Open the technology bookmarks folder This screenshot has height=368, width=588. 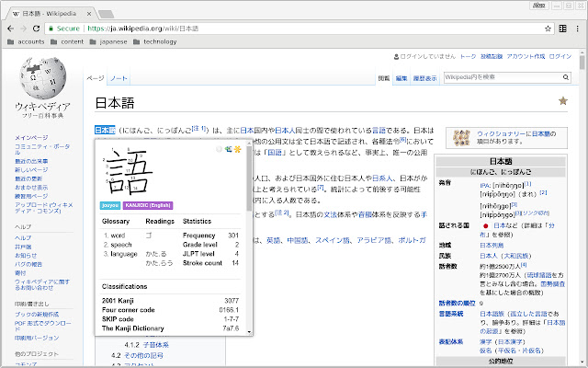tap(154, 41)
